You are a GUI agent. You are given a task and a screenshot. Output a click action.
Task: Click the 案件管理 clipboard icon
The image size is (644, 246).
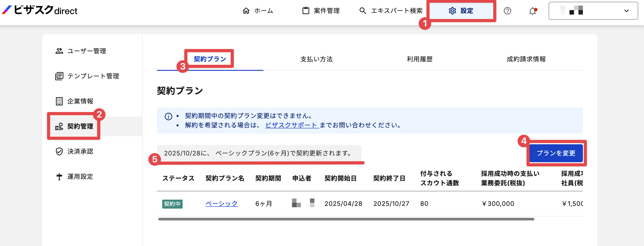tap(305, 11)
